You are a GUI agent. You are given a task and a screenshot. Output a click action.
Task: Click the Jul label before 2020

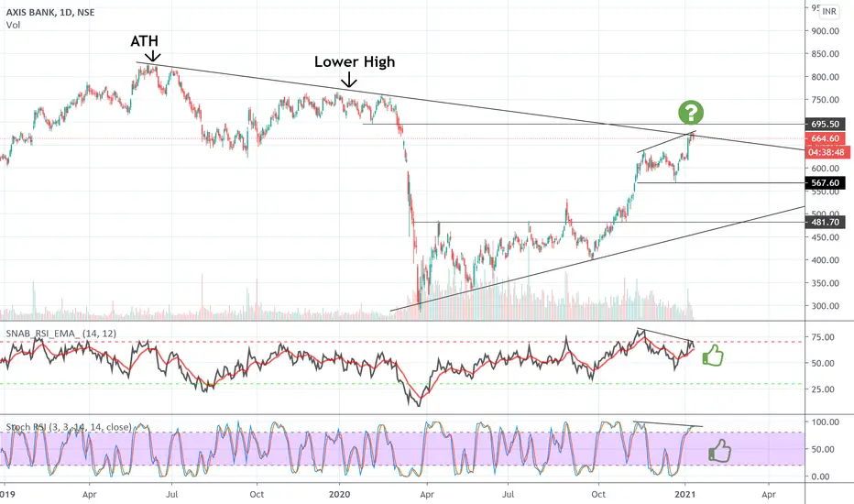point(171,495)
